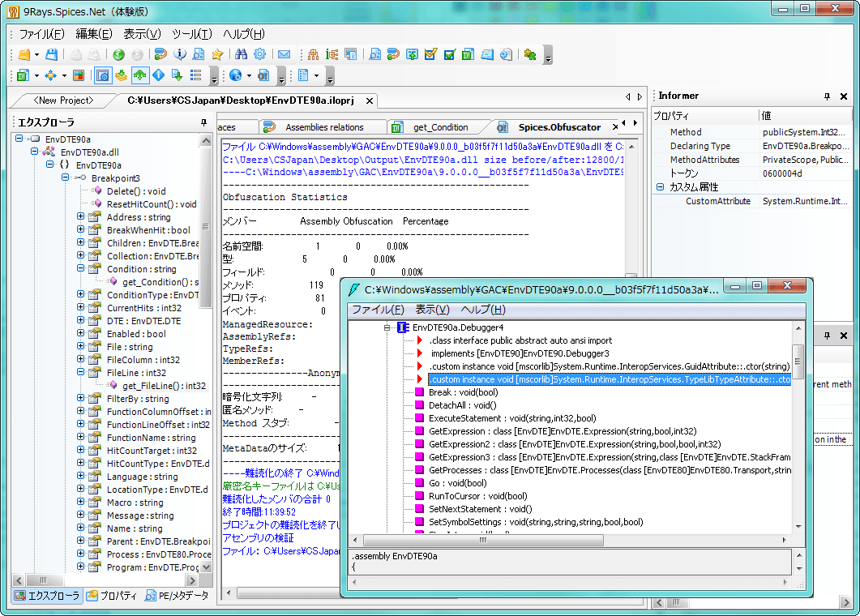Viewport: 860px width, 616px height.
Task: Open 表示(V) menu in the IL viewer window
Action: 432,310
